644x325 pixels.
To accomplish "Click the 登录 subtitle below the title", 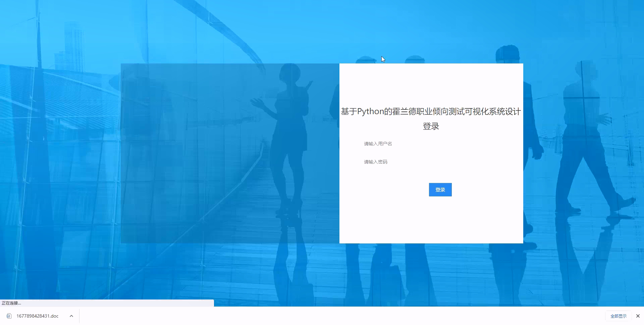I will pyautogui.click(x=431, y=126).
